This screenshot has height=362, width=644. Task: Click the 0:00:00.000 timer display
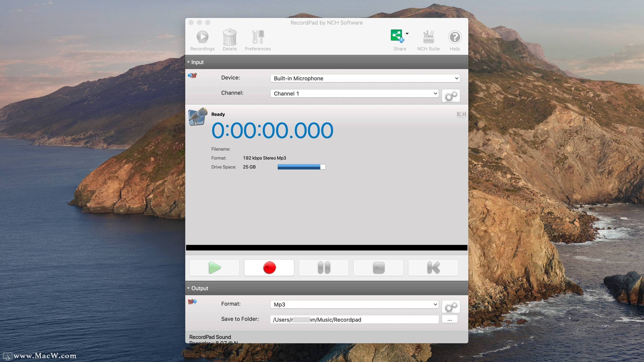tap(272, 130)
